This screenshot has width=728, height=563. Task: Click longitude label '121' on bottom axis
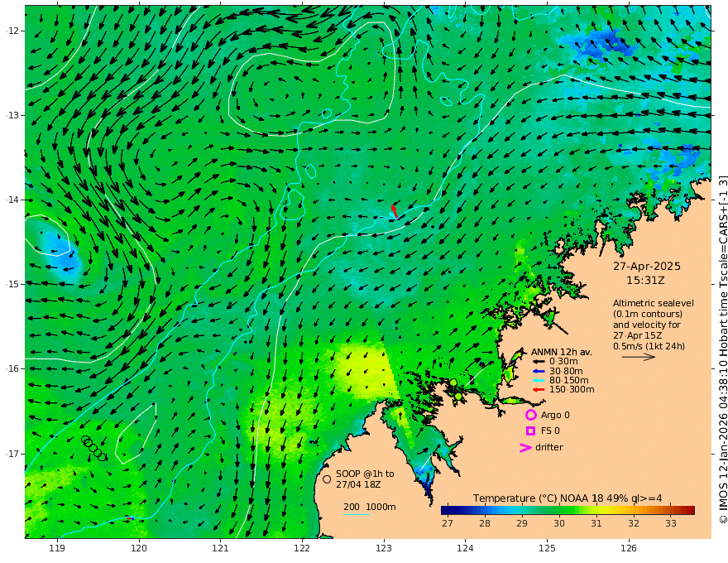pos(221,548)
